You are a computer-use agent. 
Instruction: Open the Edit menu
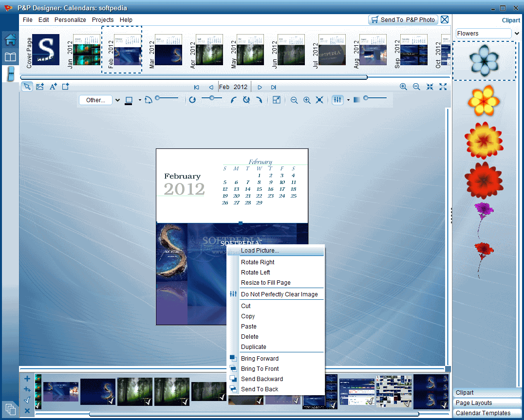pyautogui.click(x=43, y=19)
